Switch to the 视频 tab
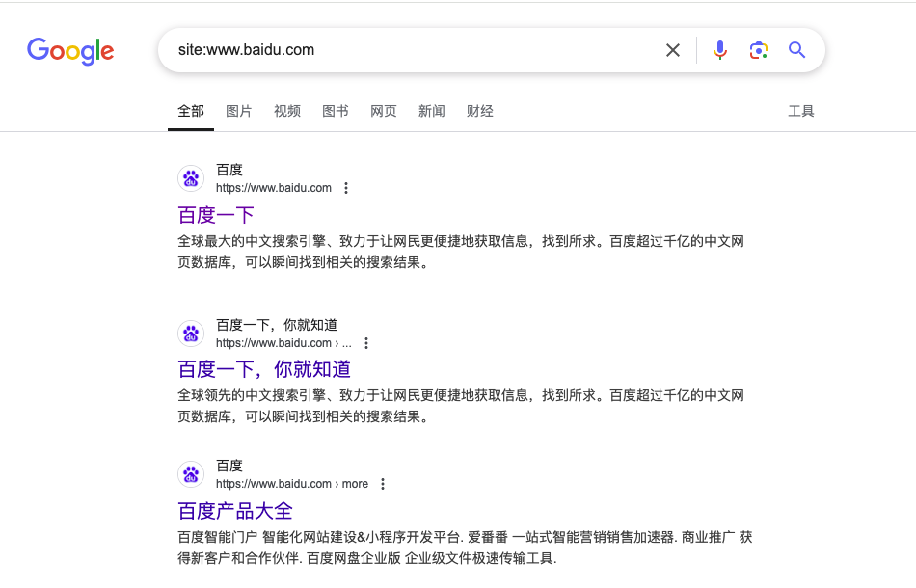The width and height of the screenshot is (916, 588). pyautogui.click(x=286, y=111)
